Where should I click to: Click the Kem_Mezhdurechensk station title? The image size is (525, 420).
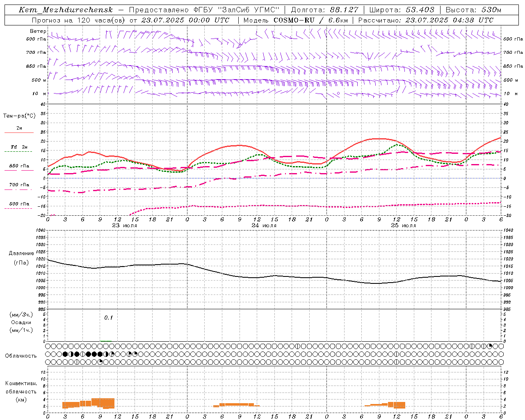coord(66,10)
